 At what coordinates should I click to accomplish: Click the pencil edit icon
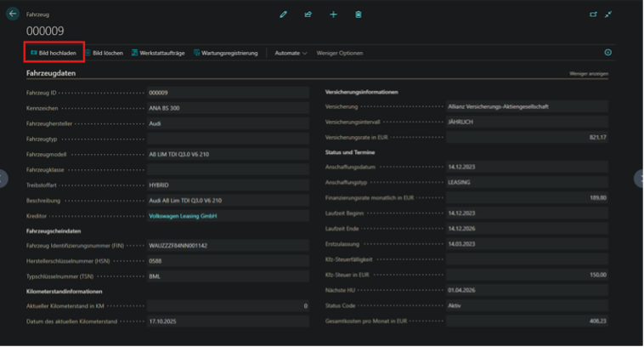click(x=284, y=14)
